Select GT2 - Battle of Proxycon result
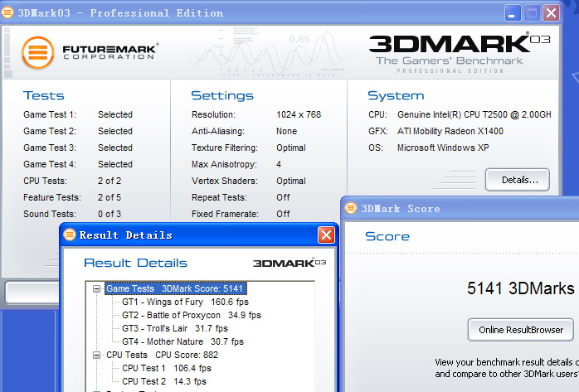Viewport: 579px width, 392px height. click(191, 315)
